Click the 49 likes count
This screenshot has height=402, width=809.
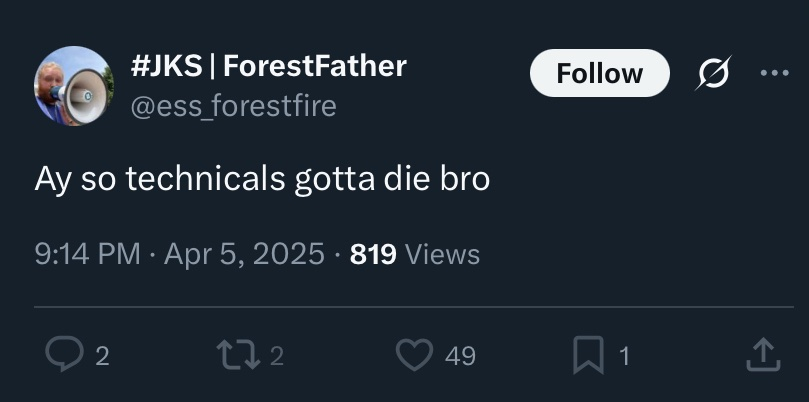(x=459, y=355)
